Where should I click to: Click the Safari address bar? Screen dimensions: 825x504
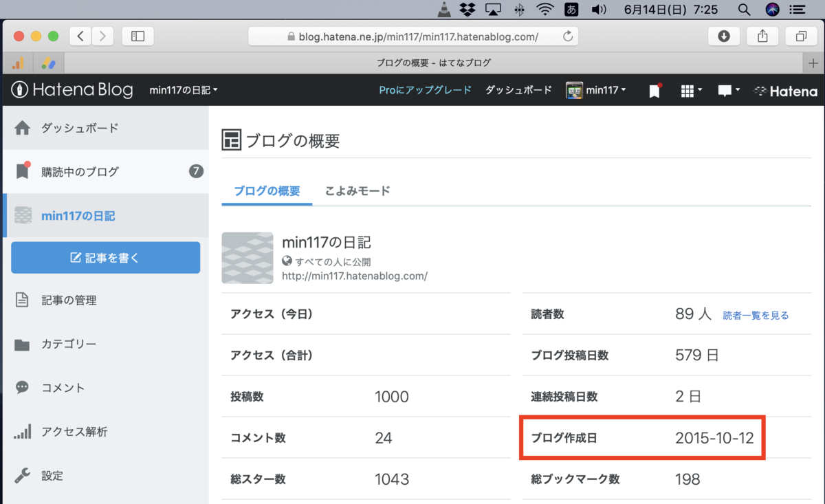click(x=413, y=36)
